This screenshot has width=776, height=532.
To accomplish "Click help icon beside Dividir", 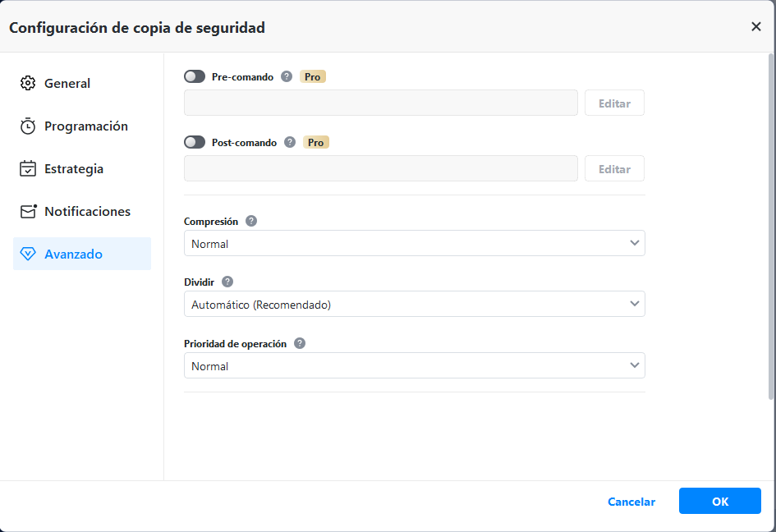I will point(227,282).
